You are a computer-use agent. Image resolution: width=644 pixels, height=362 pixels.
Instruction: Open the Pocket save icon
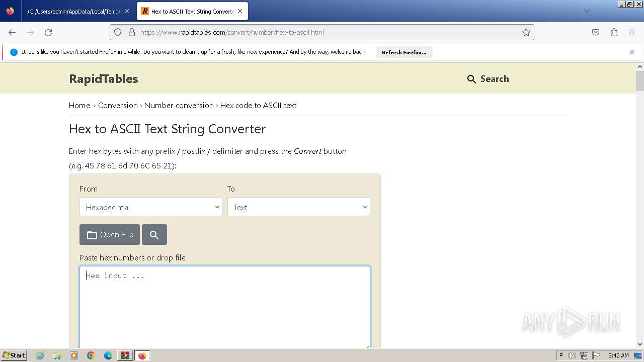tap(596, 32)
